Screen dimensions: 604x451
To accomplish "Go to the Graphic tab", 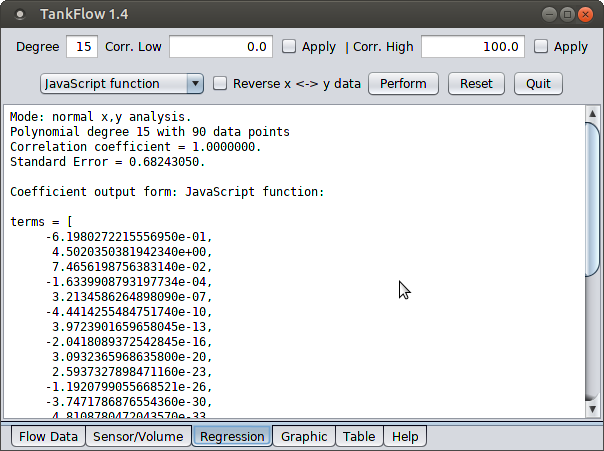I will pyautogui.click(x=304, y=437).
